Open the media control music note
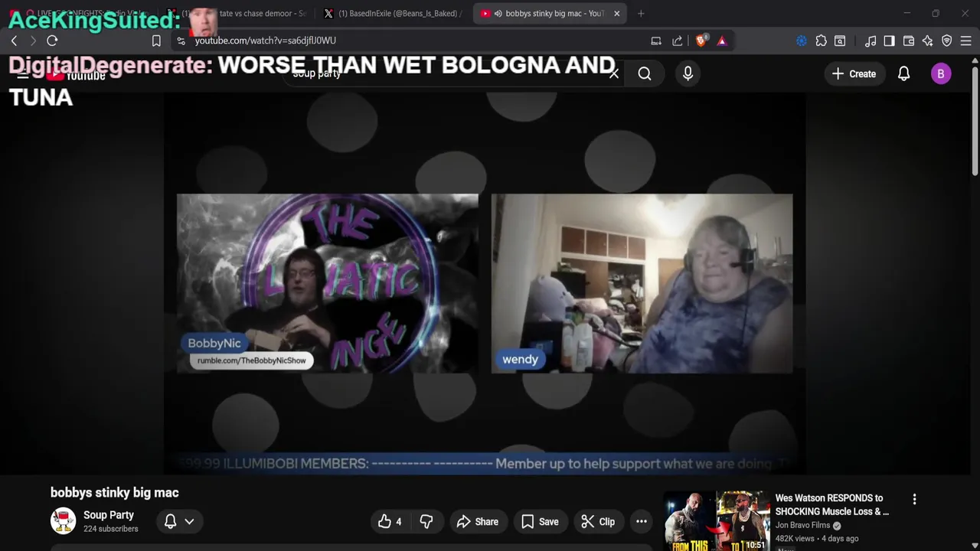Screen dimensions: 980x551 (871, 41)
